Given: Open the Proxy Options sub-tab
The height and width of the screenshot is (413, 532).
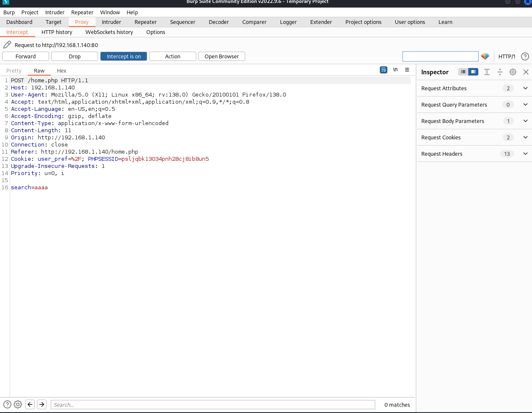Looking at the screenshot, I should click(x=156, y=32).
